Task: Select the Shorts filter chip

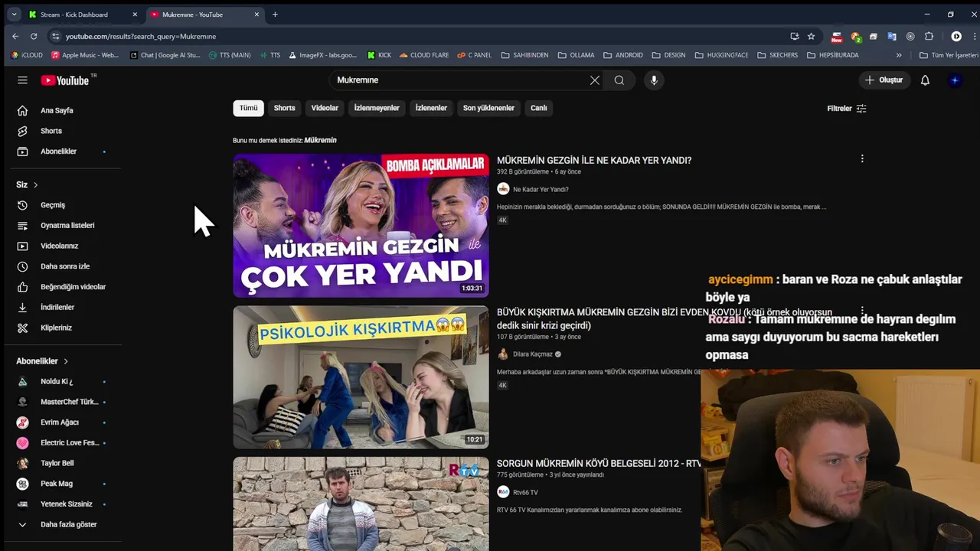Action: pyautogui.click(x=284, y=108)
